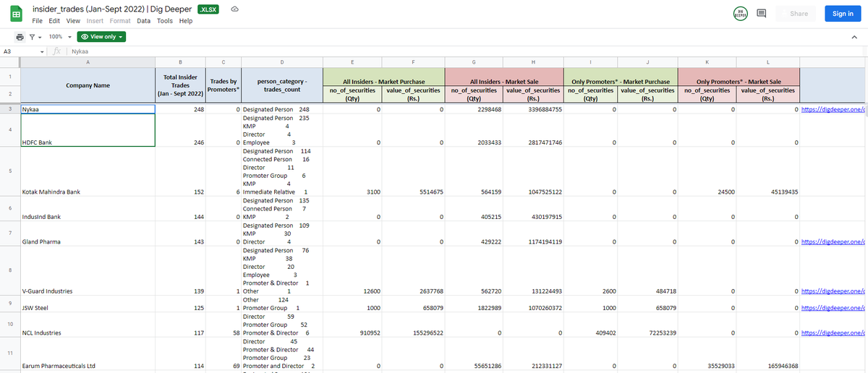Open the name box dropdown arrow
The width and height of the screenshot is (868, 373).
(x=43, y=52)
